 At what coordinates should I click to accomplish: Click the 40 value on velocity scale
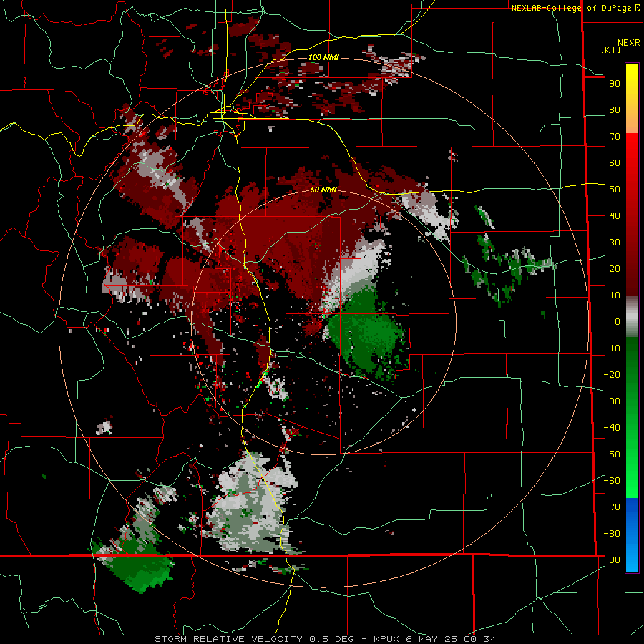click(615, 216)
